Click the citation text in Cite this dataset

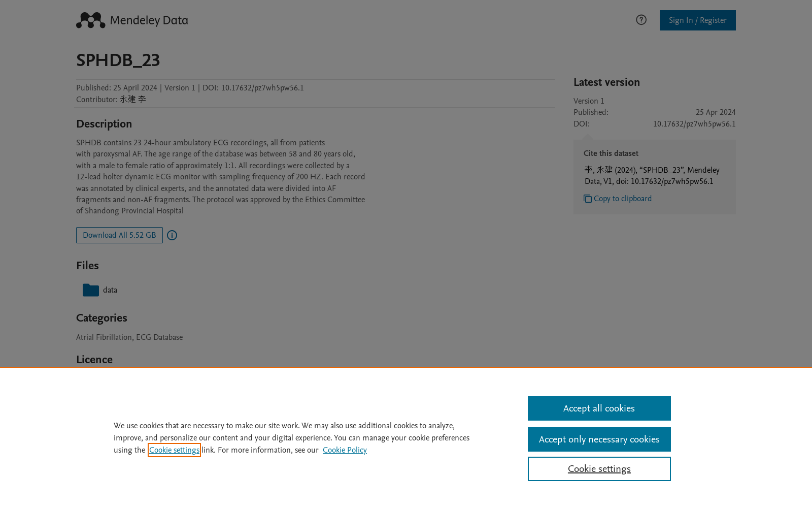pos(652,176)
